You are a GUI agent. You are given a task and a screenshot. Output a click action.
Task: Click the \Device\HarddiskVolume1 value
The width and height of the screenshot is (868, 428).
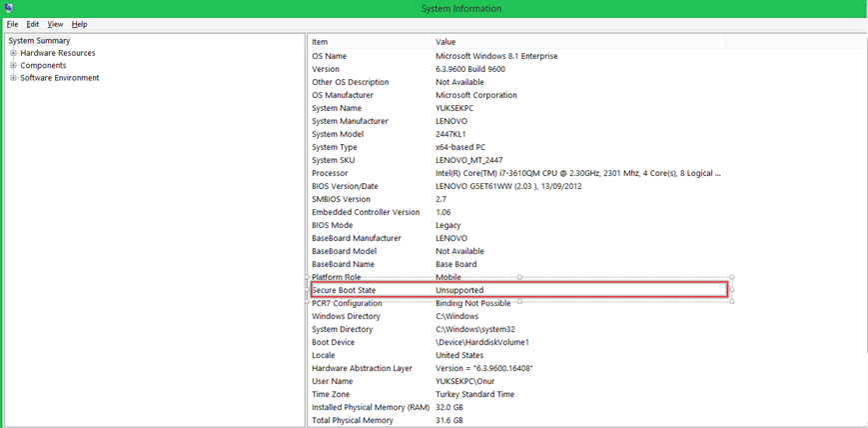click(x=482, y=342)
